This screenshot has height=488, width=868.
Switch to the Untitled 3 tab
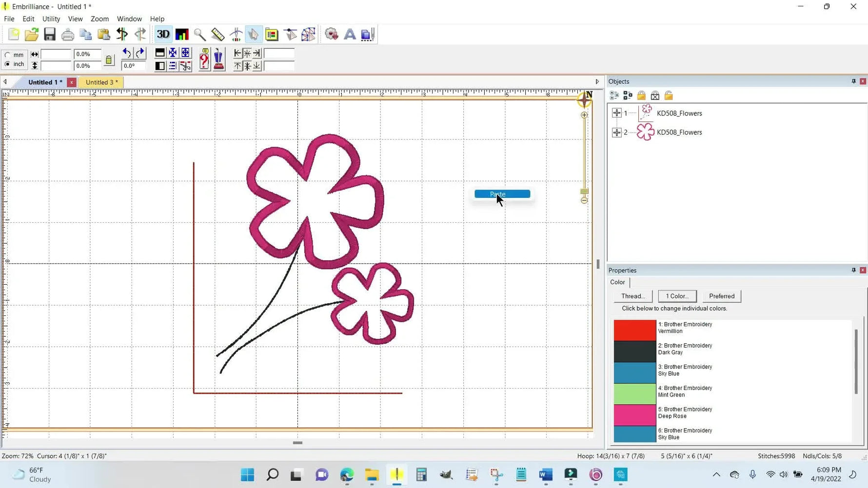(101, 82)
